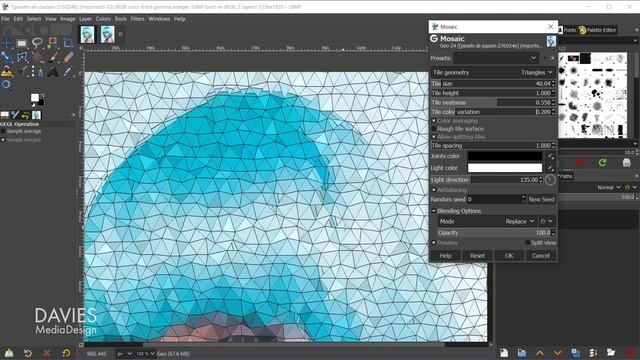Open blending Mode Replace dropdown
Image resolution: width=640 pixels, height=360 pixels.
[487, 221]
